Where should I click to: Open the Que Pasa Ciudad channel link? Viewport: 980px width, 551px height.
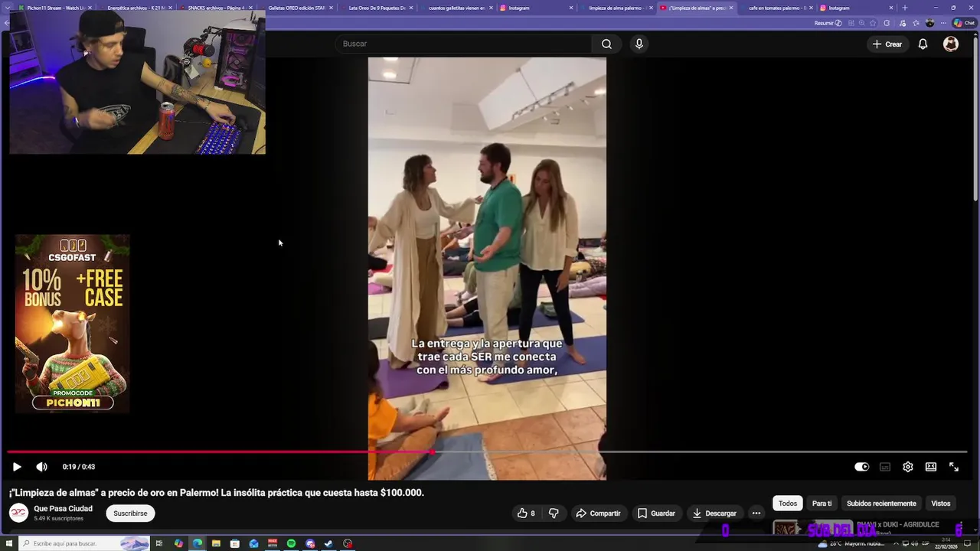click(x=63, y=509)
